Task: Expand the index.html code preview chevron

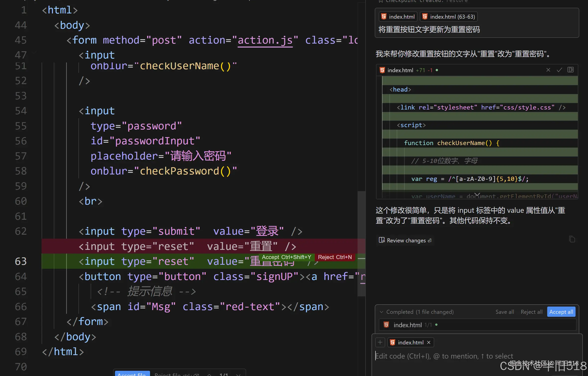Action: click(x=477, y=195)
